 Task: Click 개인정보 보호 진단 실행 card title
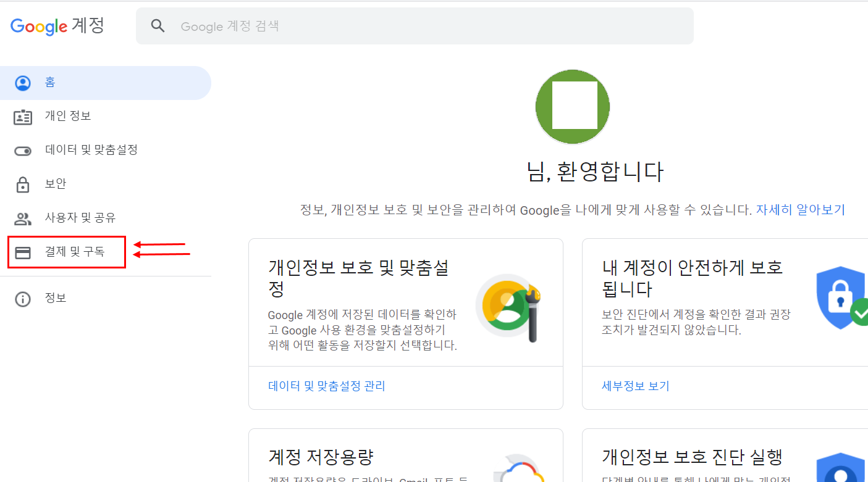(693, 457)
